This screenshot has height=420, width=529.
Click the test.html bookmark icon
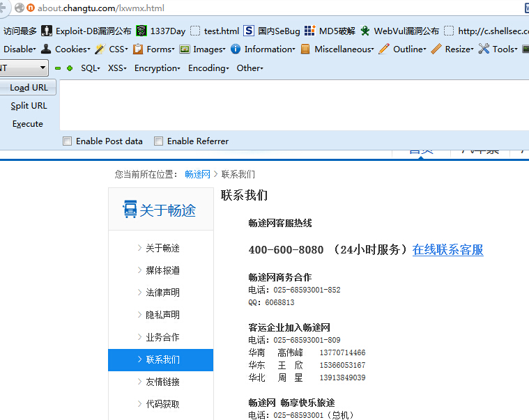pos(195,31)
